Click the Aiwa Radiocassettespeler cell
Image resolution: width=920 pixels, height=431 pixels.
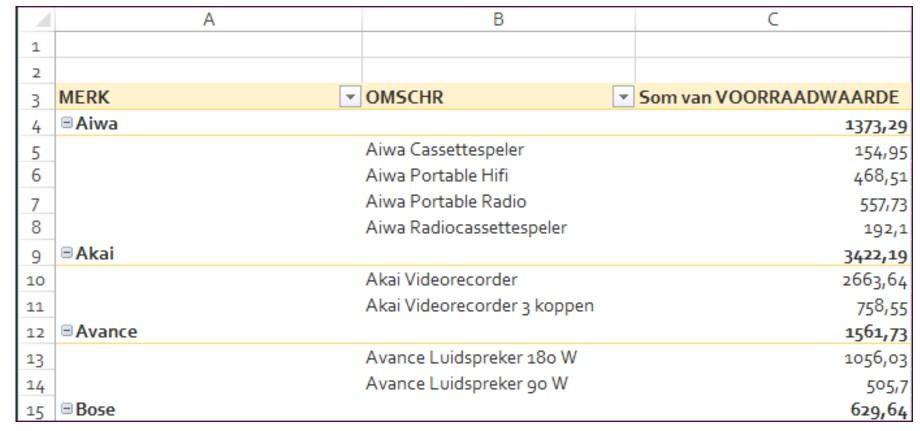(x=466, y=228)
